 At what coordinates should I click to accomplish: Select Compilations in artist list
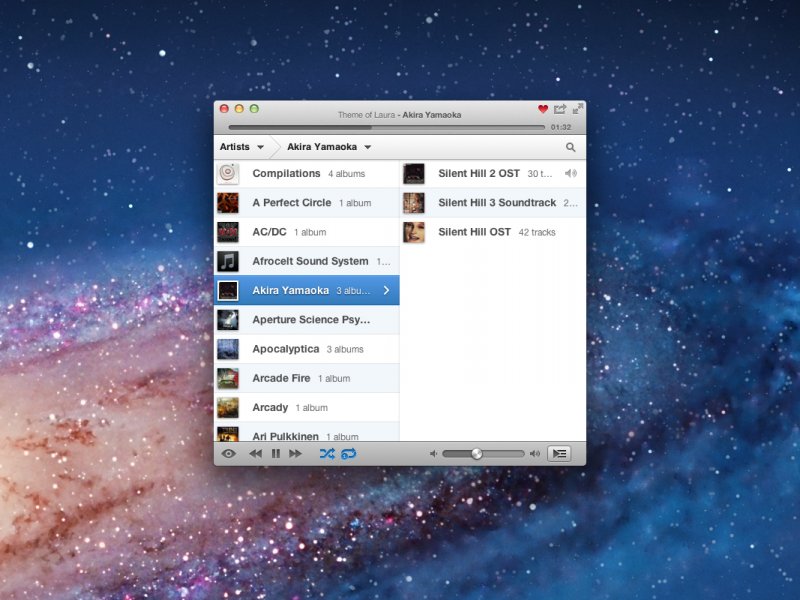pyautogui.click(x=307, y=173)
